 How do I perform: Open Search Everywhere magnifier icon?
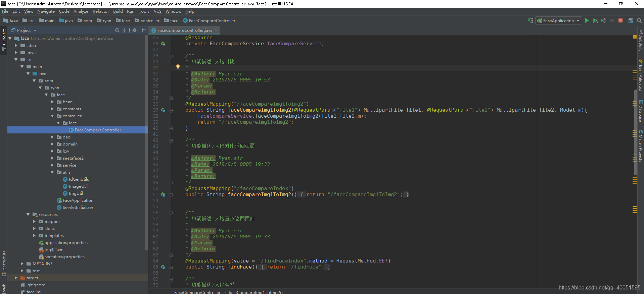pyautogui.click(x=639, y=20)
